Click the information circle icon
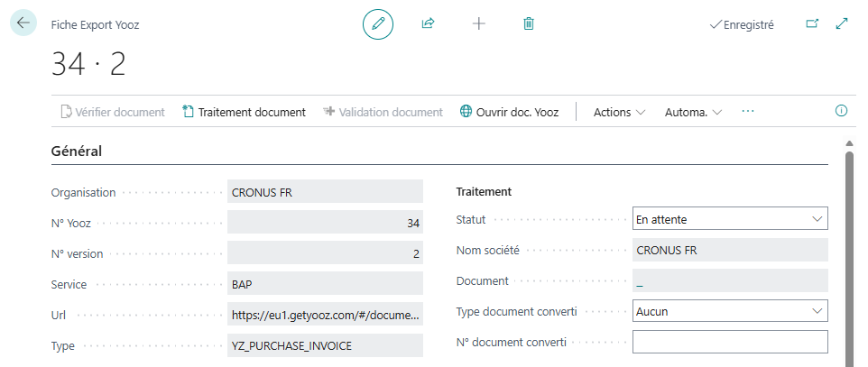This screenshot has height=367, width=868. (x=842, y=112)
